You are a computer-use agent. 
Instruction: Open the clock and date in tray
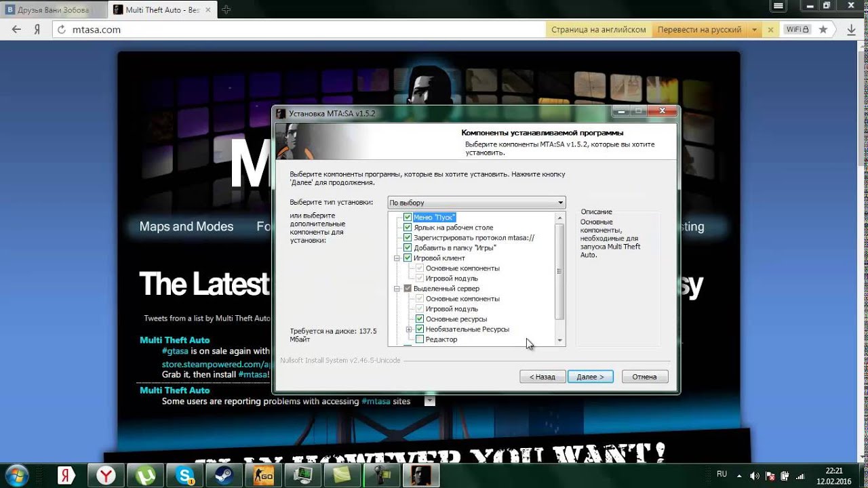[834, 475]
